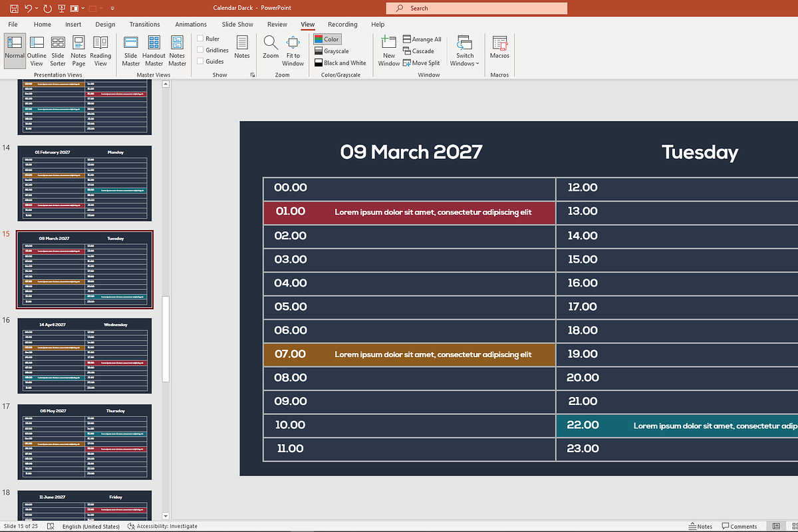Click the Search box in title bar

pos(476,9)
